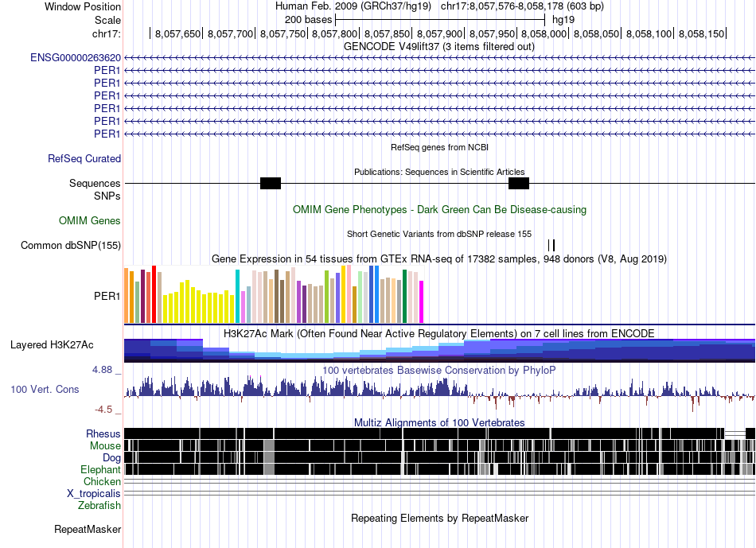Image resolution: width=756 pixels, height=548 pixels.
Task: Select the Chicken alignment label
Action: [102, 481]
